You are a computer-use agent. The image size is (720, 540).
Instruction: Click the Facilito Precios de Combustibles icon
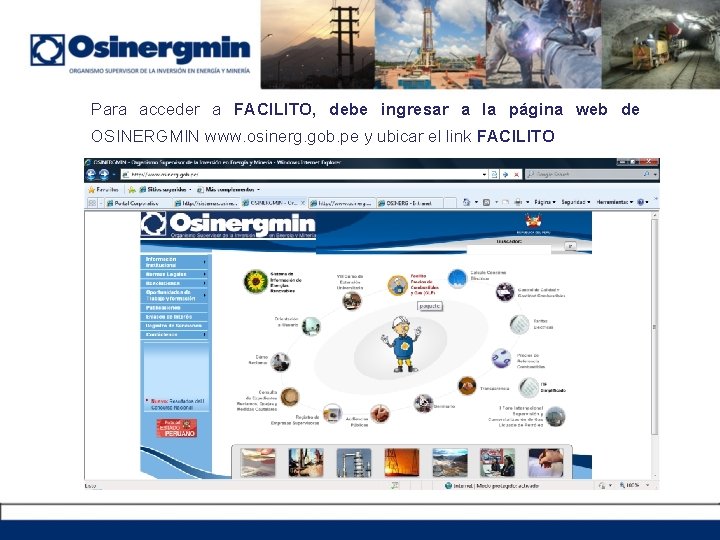(398, 285)
